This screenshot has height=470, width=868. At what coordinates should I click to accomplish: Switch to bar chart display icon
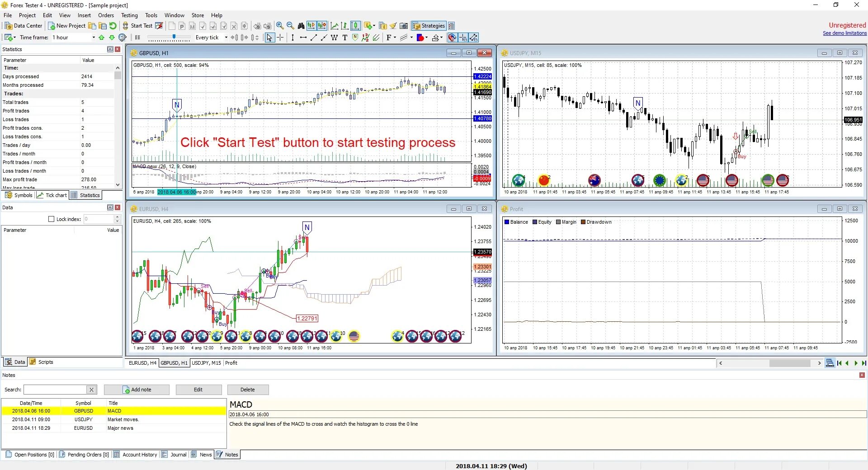[x=344, y=26]
